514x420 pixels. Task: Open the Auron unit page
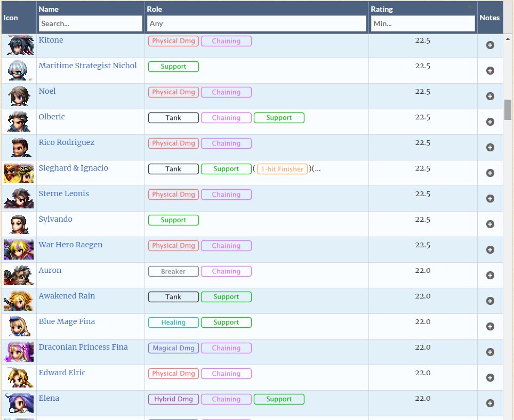[x=50, y=270]
